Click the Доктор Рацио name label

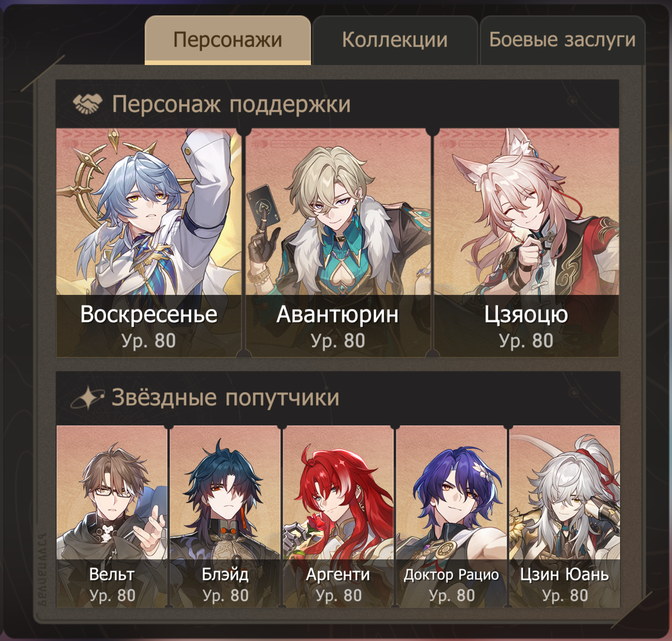[451, 575]
